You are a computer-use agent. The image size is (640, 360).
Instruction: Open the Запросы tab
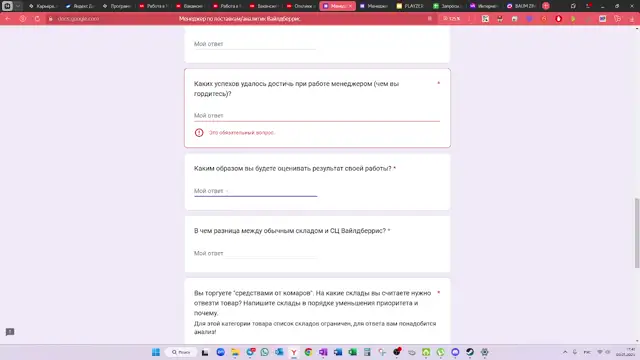tap(447, 6)
